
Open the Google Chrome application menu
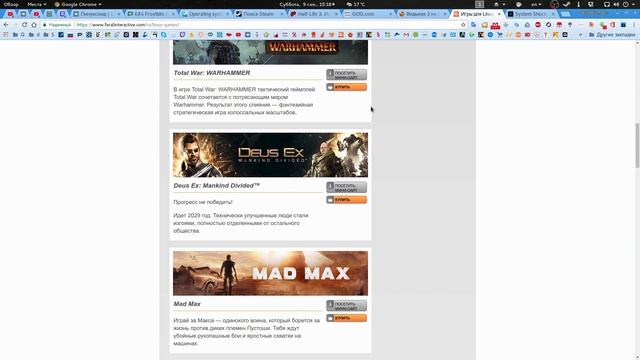pos(78,4)
